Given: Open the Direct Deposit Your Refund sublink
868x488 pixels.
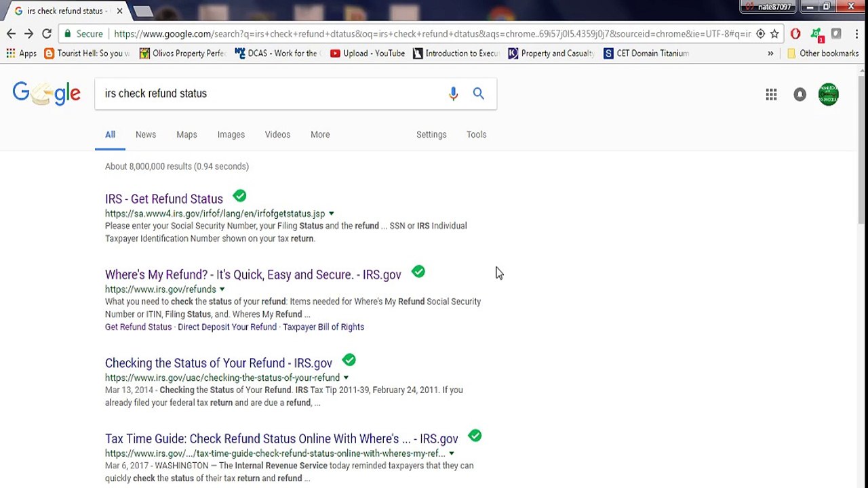Looking at the screenshot, I should [x=227, y=327].
